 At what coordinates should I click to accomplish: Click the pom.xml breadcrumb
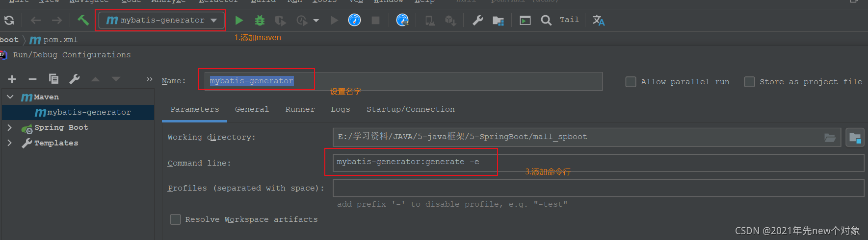coord(53,40)
